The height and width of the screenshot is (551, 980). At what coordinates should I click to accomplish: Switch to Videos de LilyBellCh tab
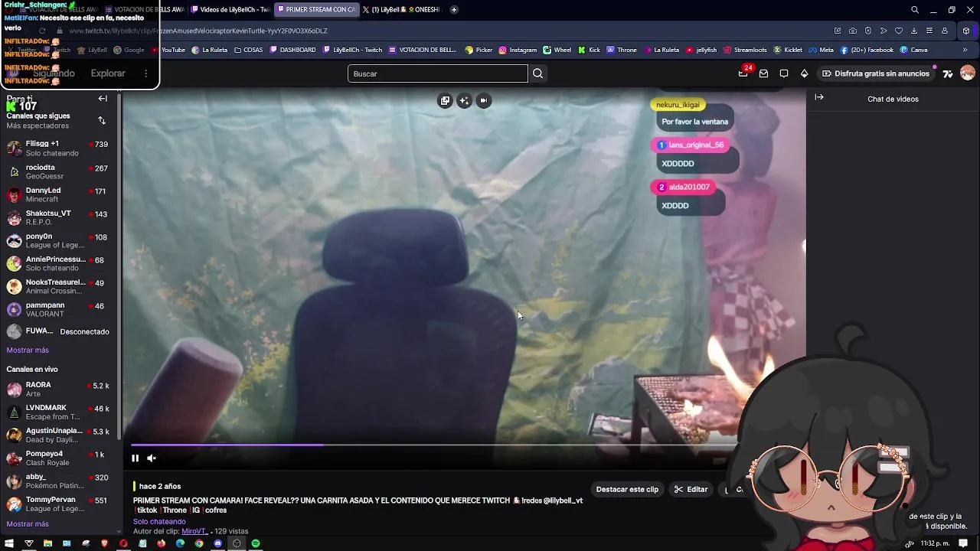tap(230, 9)
